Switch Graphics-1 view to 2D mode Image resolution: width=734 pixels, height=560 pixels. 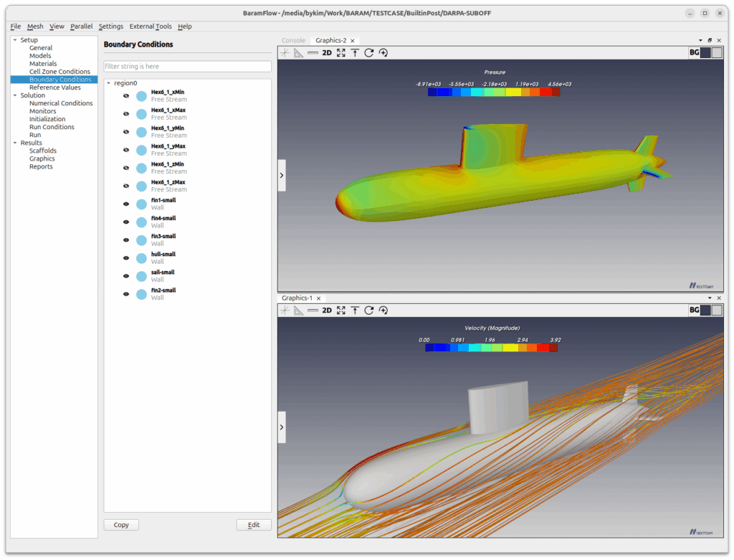[x=327, y=310]
